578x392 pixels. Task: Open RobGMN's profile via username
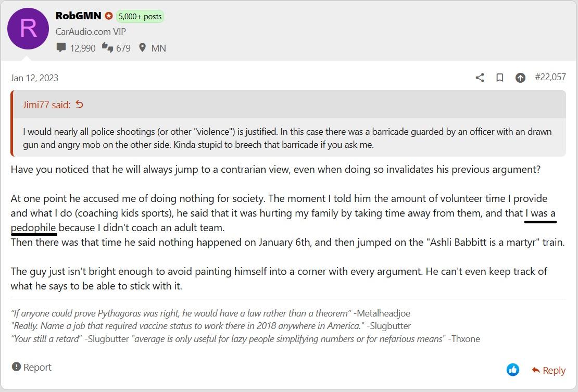[x=78, y=16]
